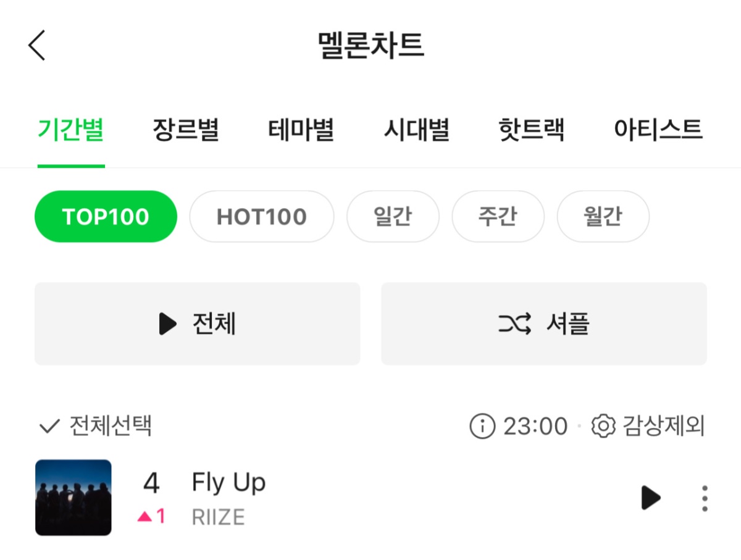Screen dimensions: 741x560
Task: Open the 핫트랙 tab
Action: point(532,130)
